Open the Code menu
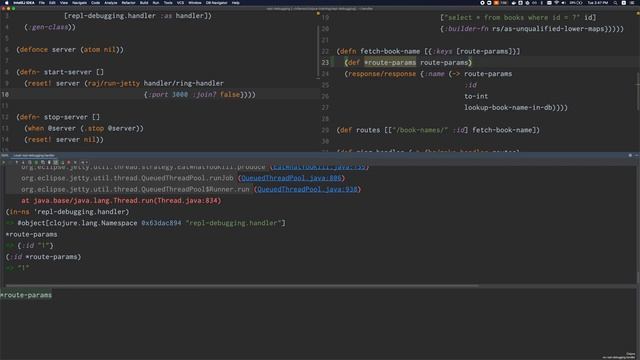Image resolution: width=640 pixels, height=360 pixels. pyautogui.click(x=96, y=3)
